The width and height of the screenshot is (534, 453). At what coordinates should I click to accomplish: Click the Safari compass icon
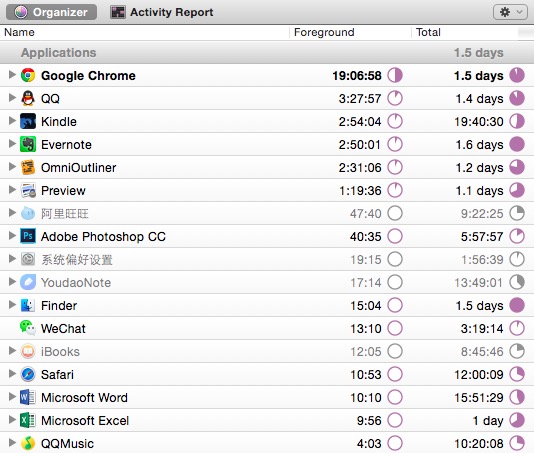[x=28, y=374]
